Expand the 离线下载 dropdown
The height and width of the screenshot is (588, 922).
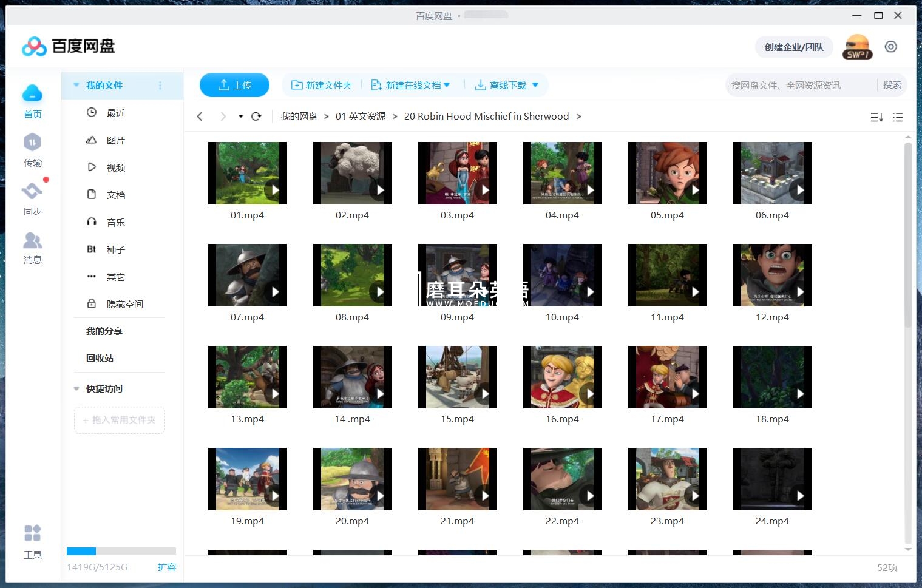(535, 85)
